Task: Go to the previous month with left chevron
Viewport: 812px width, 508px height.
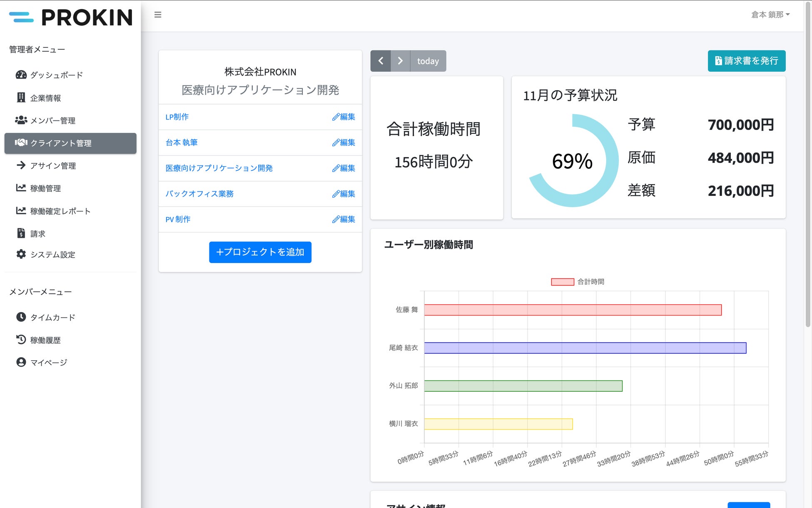Action: tap(381, 61)
